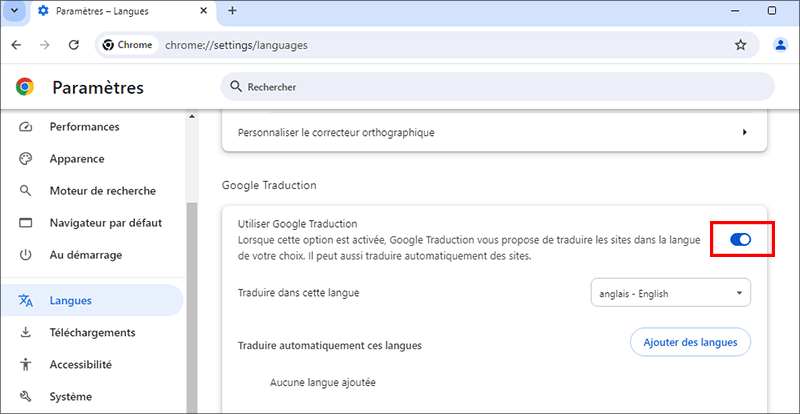The width and height of the screenshot is (800, 414).
Task: Toggle Utiliser Google Traduction switch
Action: point(740,239)
